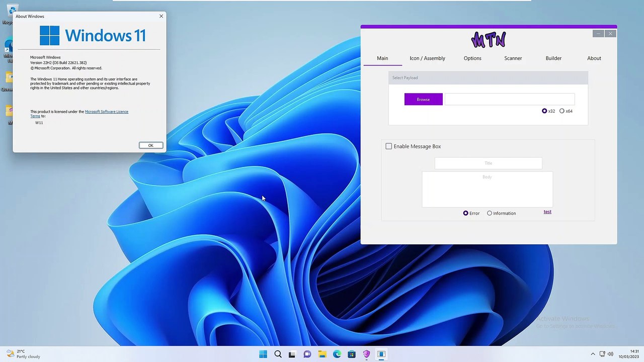The width and height of the screenshot is (644, 362).
Task: Open the Quasar folder on desktop
Action: click(8, 82)
